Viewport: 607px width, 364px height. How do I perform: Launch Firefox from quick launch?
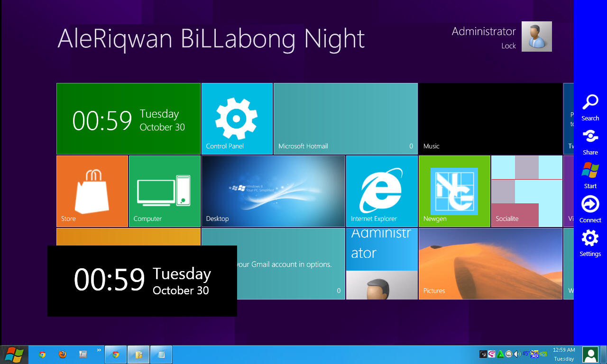[62, 355]
